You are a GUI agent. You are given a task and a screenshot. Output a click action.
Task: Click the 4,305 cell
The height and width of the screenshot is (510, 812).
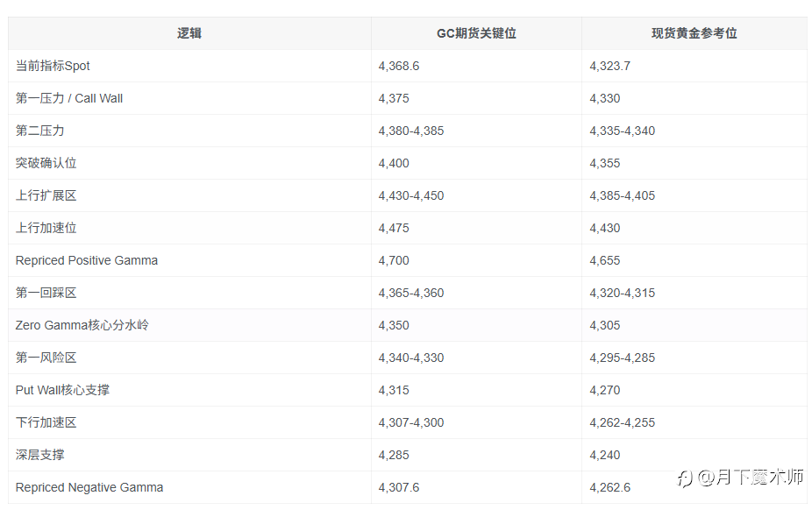click(x=605, y=326)
